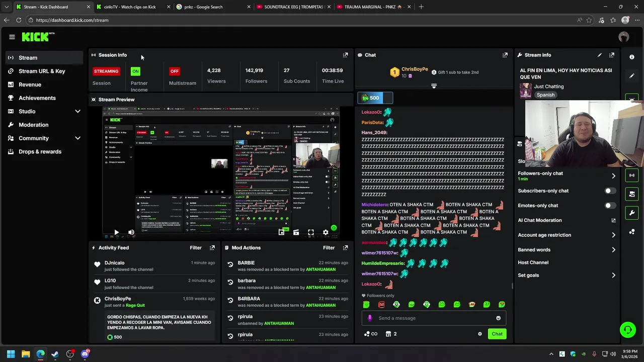The height and width of the screenshot is (362, 644).
Task: Open Followers-only chat options
Action: tap(567, 175)
